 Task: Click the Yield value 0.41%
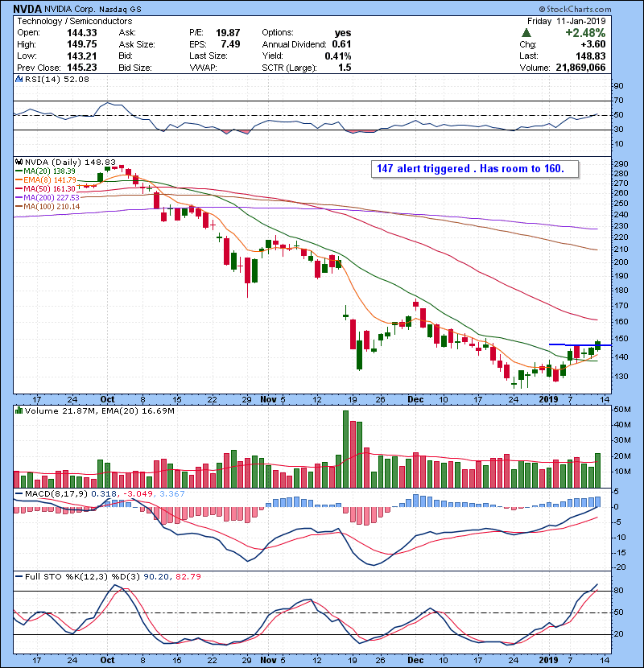pyautogui.click(x=338, y=56)
